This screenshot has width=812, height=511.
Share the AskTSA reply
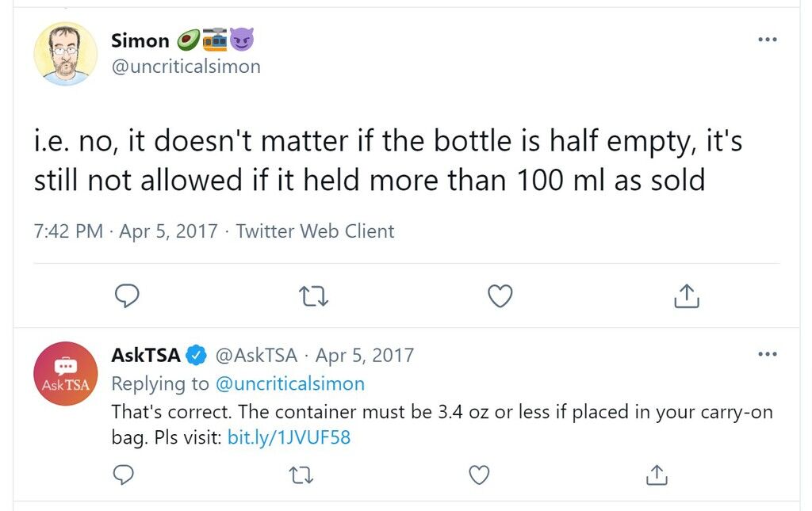[657, 475]
